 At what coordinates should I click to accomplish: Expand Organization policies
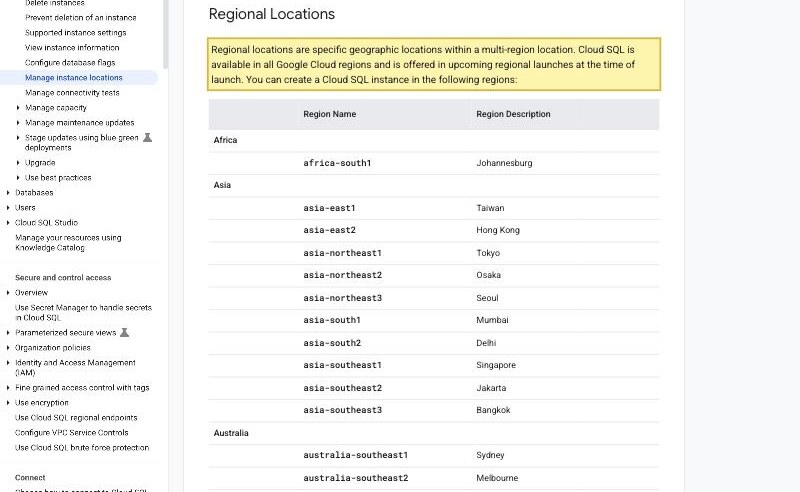[8, 348]
